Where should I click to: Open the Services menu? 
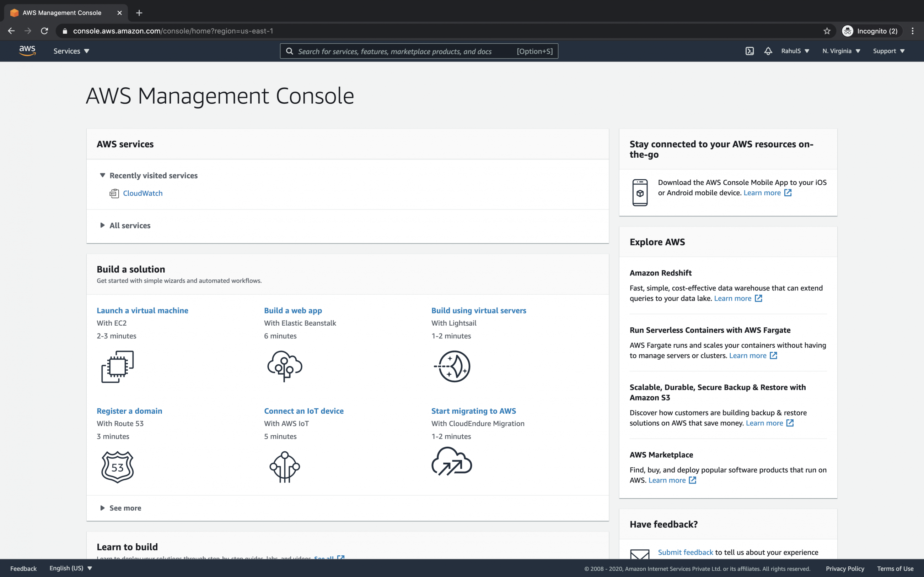point(71,51)
